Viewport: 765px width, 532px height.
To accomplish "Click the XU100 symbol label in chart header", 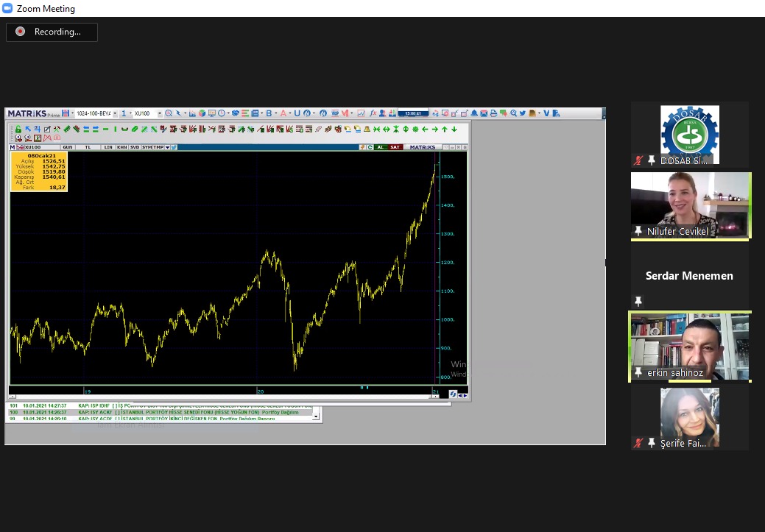I will point(32,147).
